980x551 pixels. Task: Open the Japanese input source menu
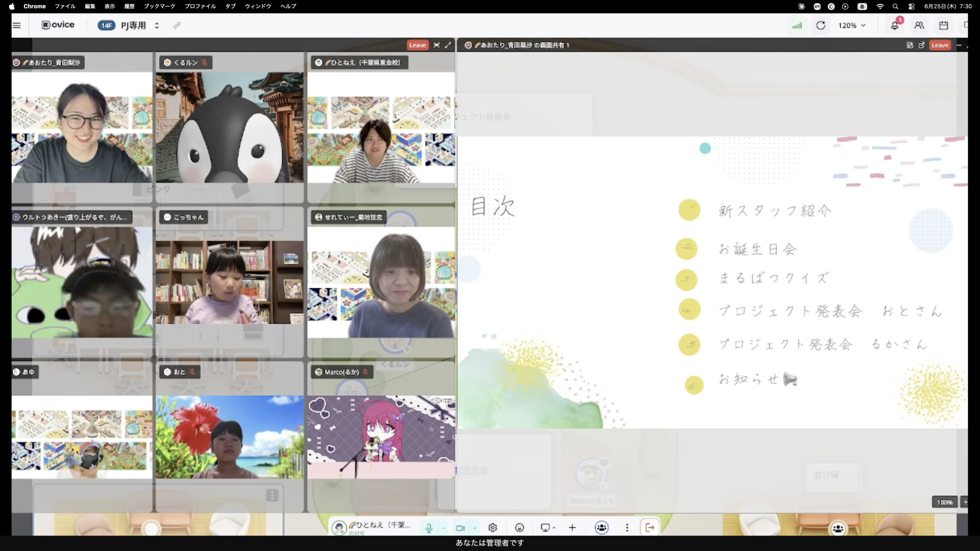click(x=862, y=6)
